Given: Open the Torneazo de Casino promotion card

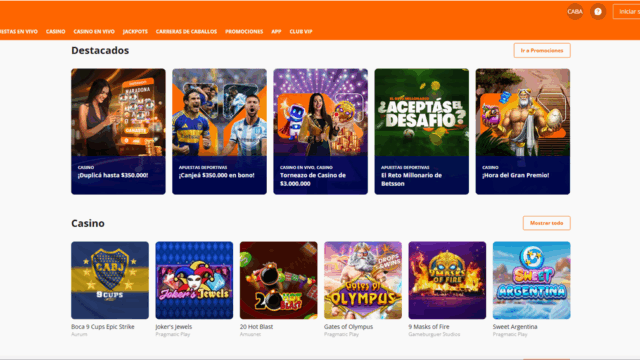Looking at the screenshot, I should click(x=320, y=131).
